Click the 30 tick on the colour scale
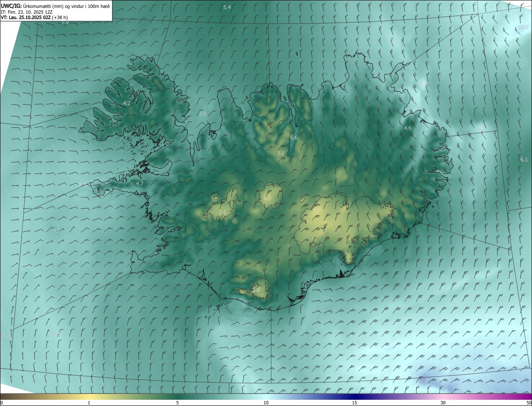The width and height of the screenshot is (532, 406). point(443,403)
